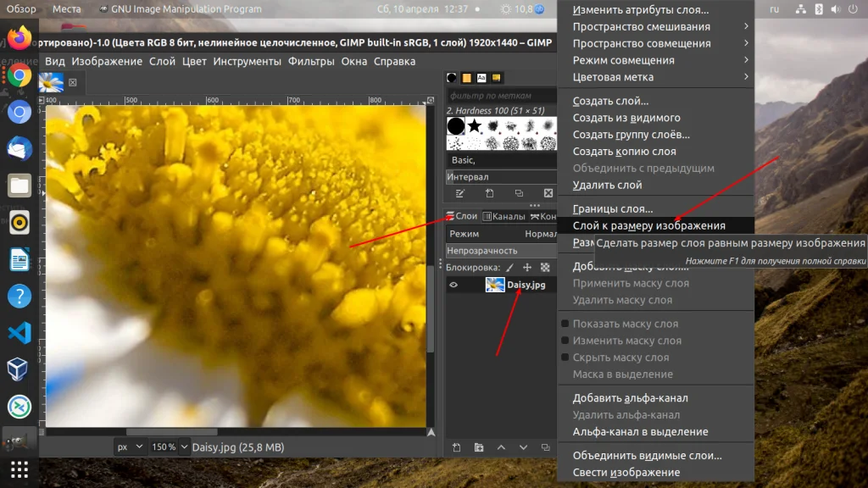Create a new layer
The width and height of the screenshot is (868, 488).
457,447
